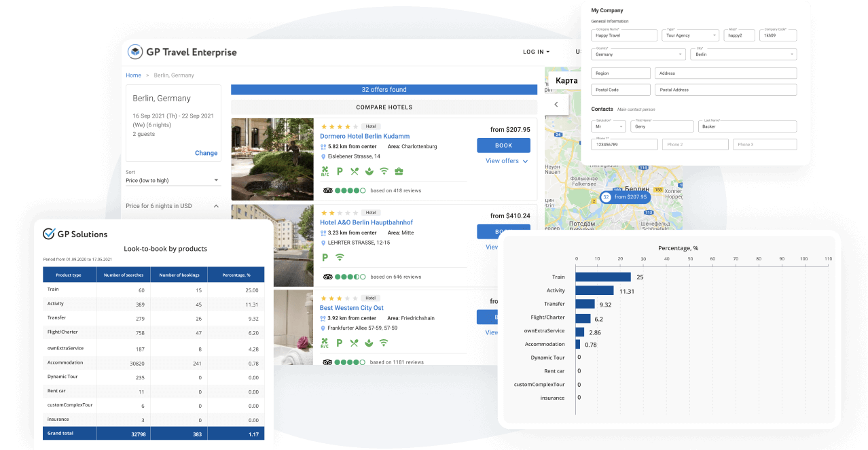Click Best Western's spa icon
Screen dimensions: 868x450
[x=369, y=343]
